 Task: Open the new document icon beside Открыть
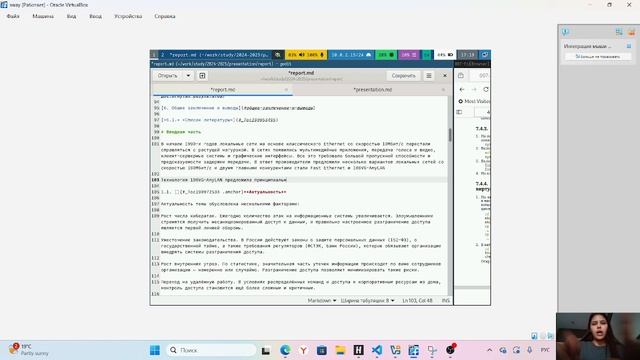click(x=202, y=76)
